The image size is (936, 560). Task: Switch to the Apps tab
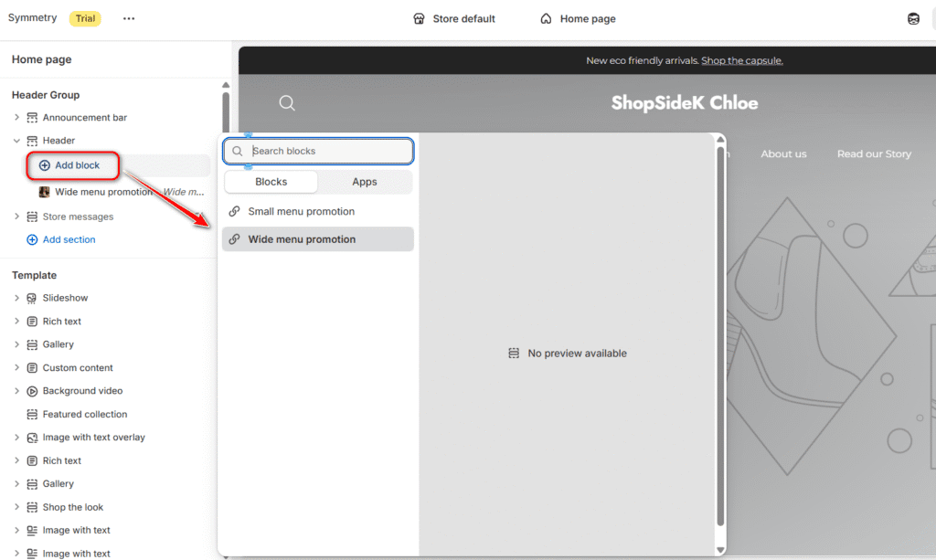coord(365,182)
